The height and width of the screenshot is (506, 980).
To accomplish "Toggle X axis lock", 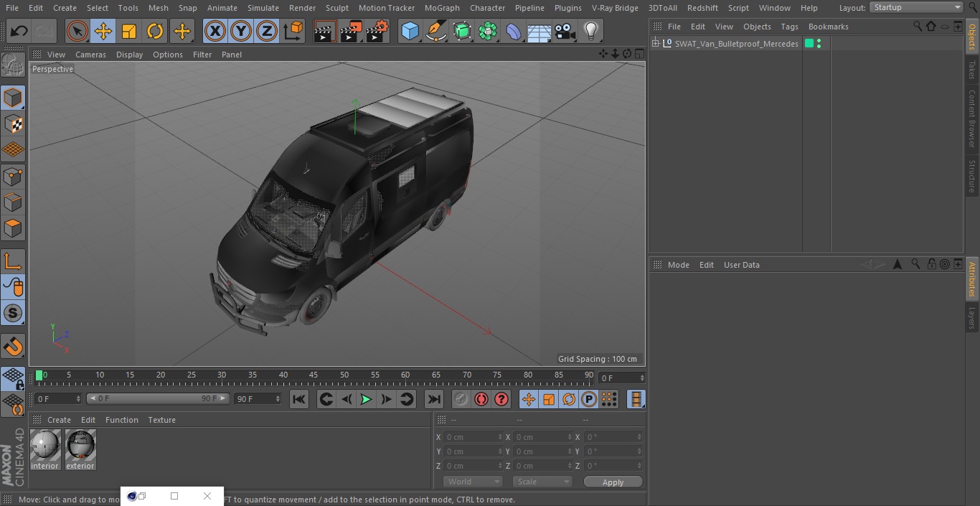I will click(x=215, y=31).
